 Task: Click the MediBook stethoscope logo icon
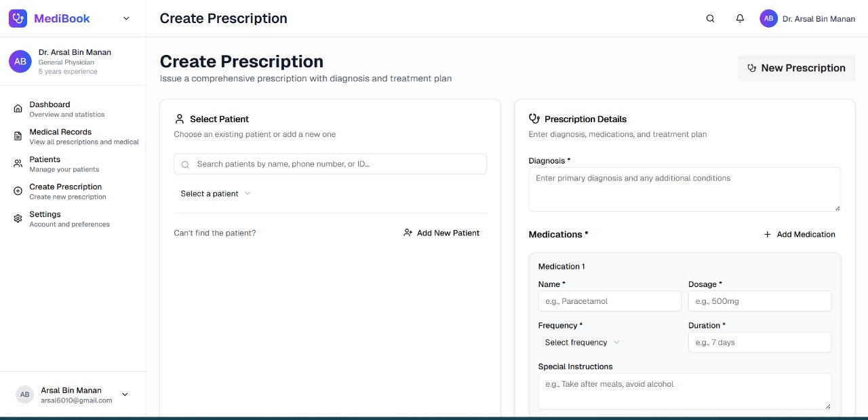point(18,18)
